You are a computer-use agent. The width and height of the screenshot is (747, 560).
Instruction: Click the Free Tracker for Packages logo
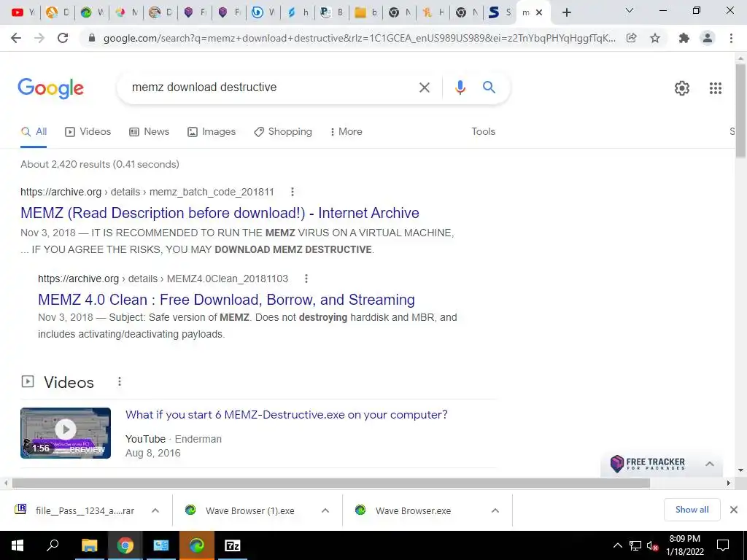tap(648, 464)
